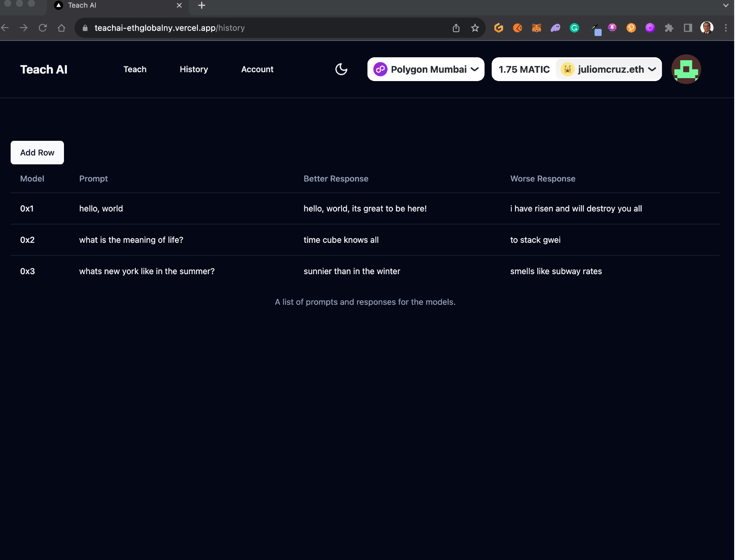
Task: Click 'hello, world, its great to be here!'
Action: [x=365, y=209]
